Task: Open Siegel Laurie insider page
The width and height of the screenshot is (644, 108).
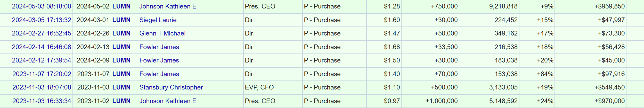Action: [x=158, y=20]
